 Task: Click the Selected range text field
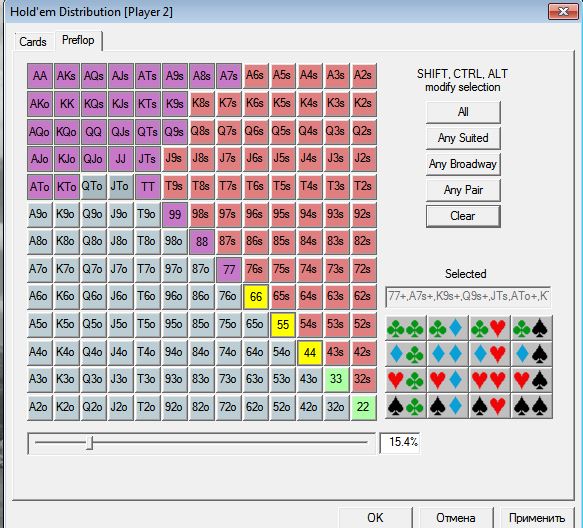468,296
